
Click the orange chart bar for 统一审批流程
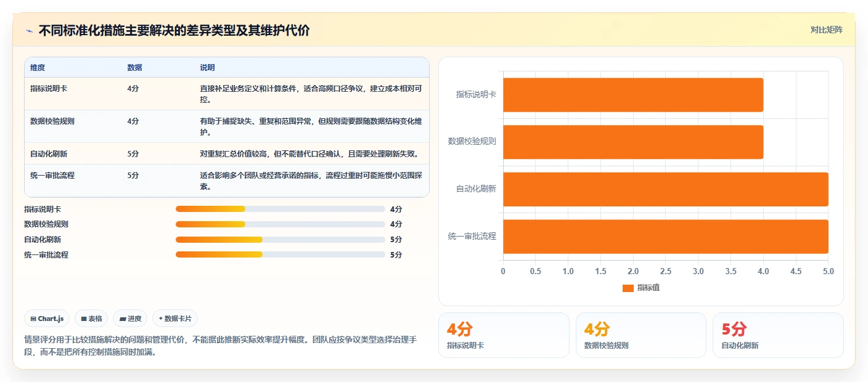pos(666,237)
